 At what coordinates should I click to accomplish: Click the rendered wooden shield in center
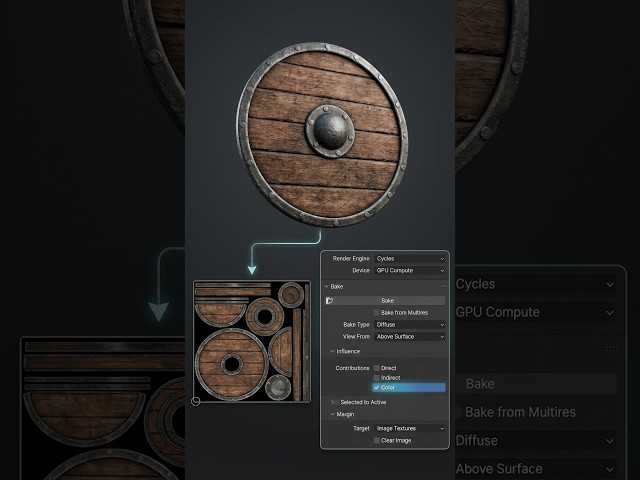(322, 135)
